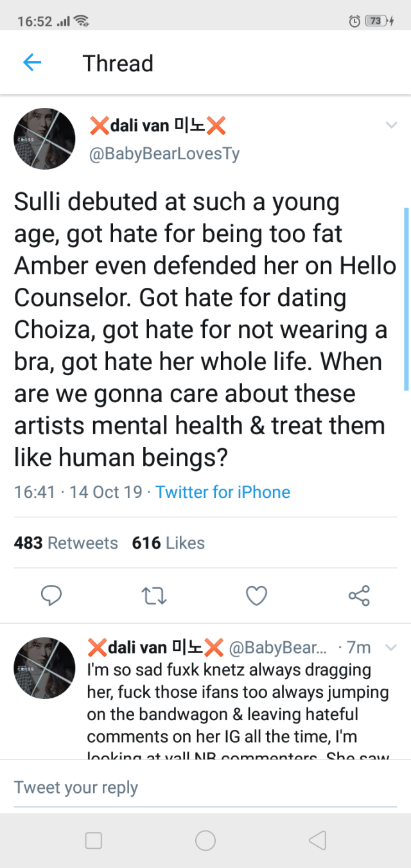View the 616 Likes list
Screen dimensions: 411x868
(x=168, y=543)
